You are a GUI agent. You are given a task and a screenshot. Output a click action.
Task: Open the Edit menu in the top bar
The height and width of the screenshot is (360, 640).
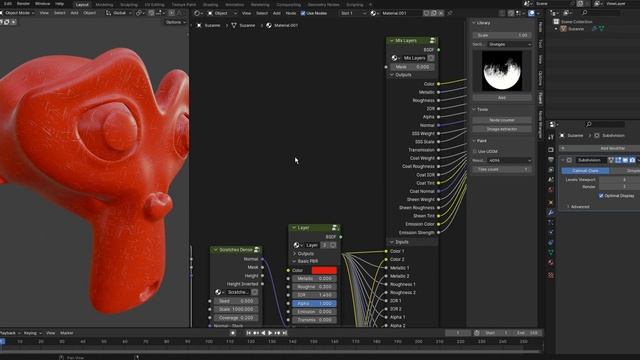click(8, 4)
